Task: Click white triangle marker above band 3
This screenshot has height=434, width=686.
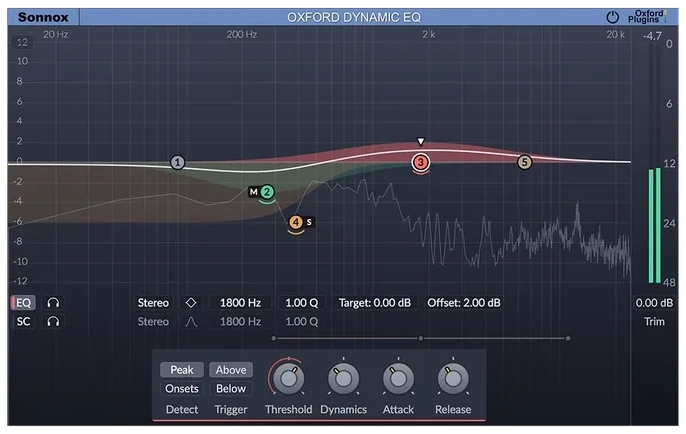Action: [x=420, y=141]
